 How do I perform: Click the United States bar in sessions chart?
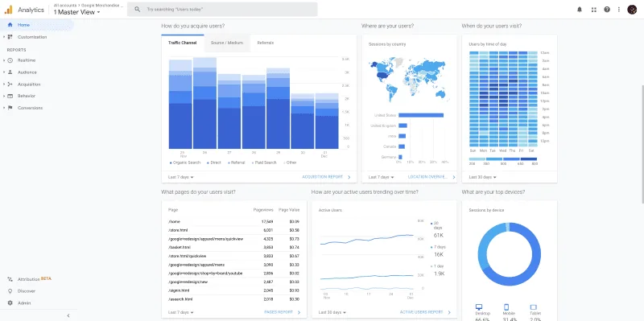(421, 115)
